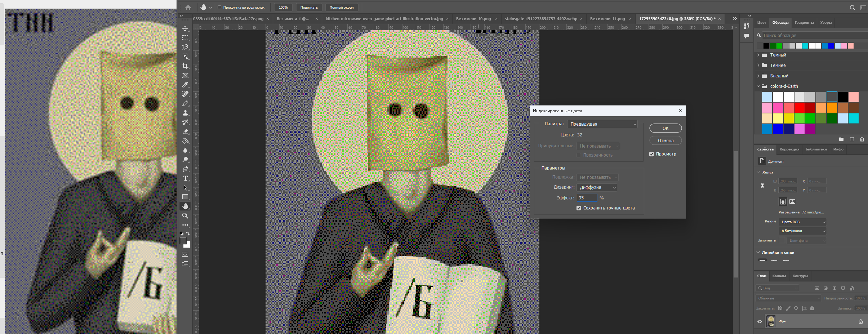
Task: Select the History Brush tool
Action: [185, 122]
